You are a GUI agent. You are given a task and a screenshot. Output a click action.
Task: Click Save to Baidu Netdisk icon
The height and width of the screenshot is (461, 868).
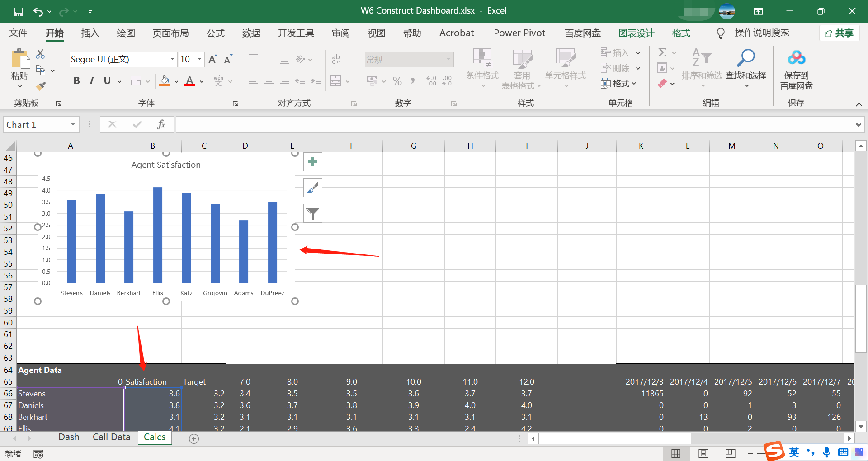[796, 58]
